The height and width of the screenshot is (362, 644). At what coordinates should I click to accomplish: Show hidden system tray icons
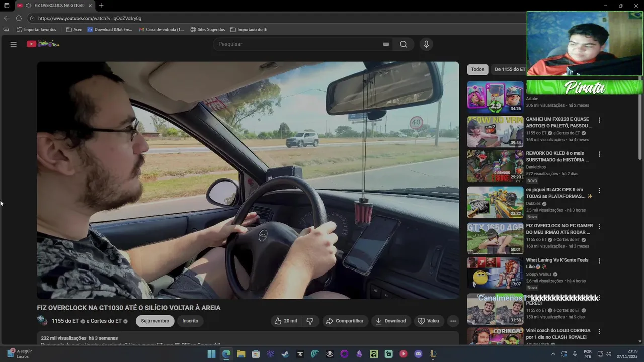click(553, 354)
